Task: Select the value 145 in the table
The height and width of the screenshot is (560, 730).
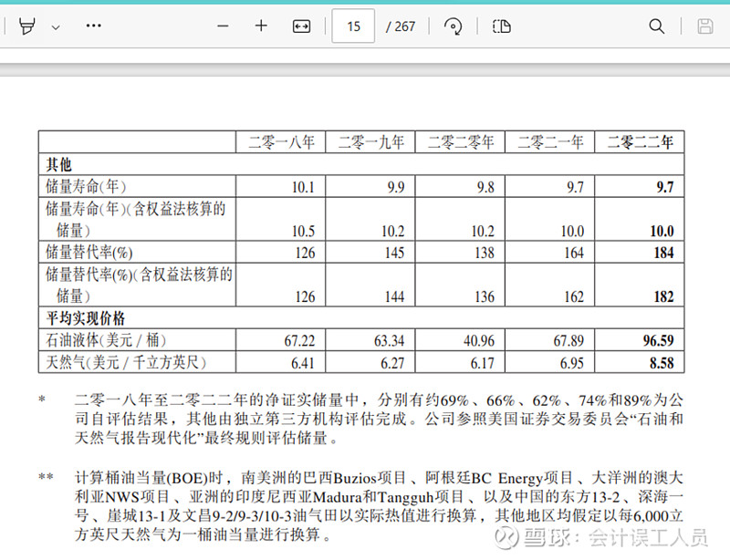Action: click(x=394, y=253)
